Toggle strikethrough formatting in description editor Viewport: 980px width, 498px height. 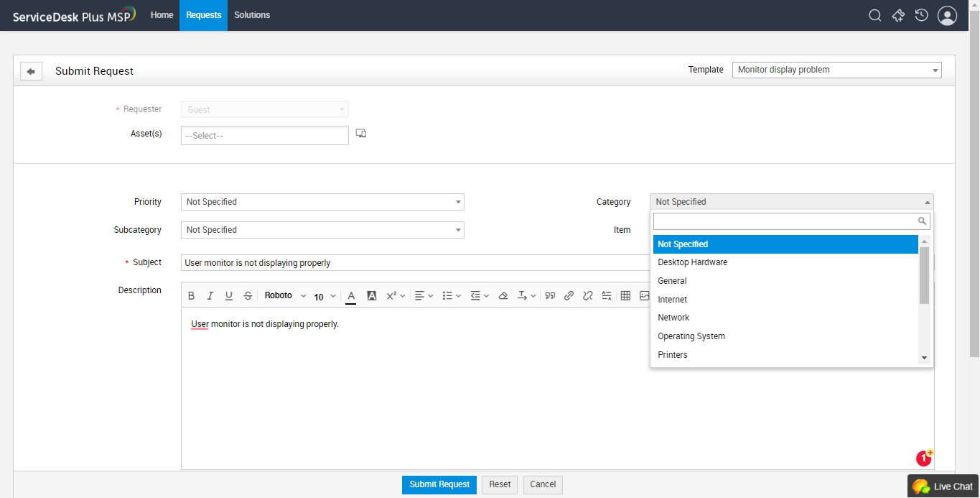(248, 295)
